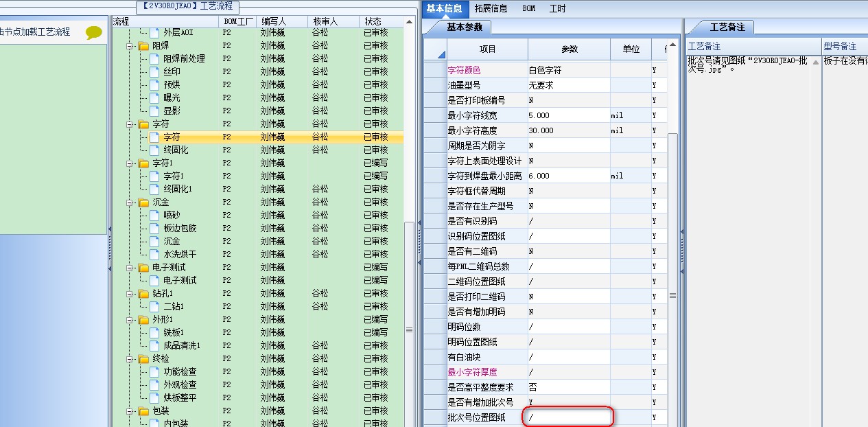Click the document icon of 阻焊前处理
This screenshot has height=427, width=868.
point(154,58)
